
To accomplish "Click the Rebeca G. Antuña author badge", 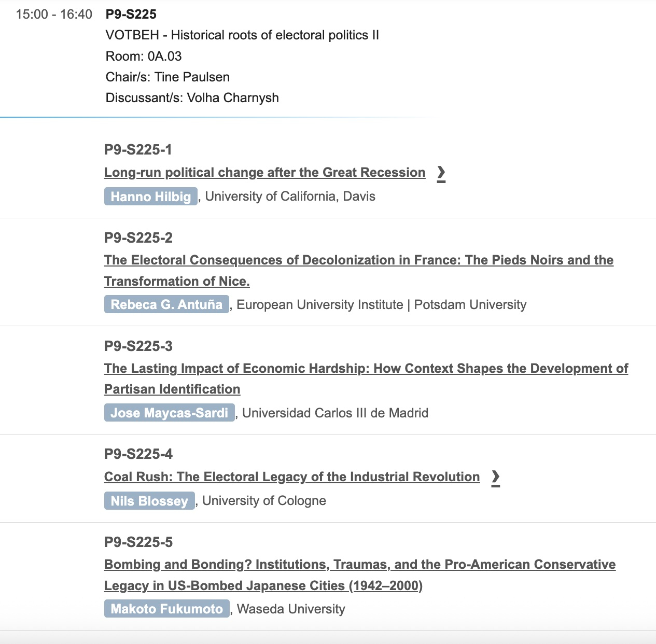I will [166, 304].
